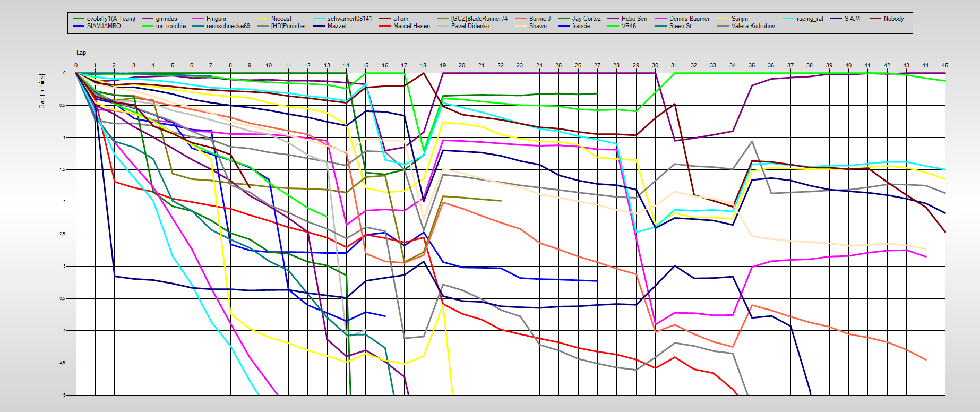Click the SIAMJAMBO legend label
The image size is (980, 412).
(104, 26)
